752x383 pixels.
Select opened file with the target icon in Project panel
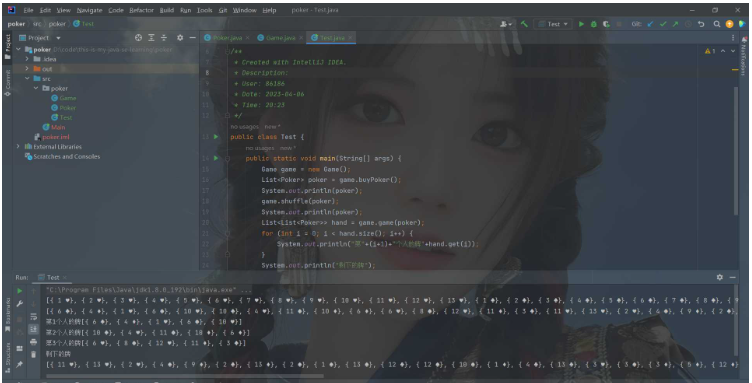[x=139, y=38]
